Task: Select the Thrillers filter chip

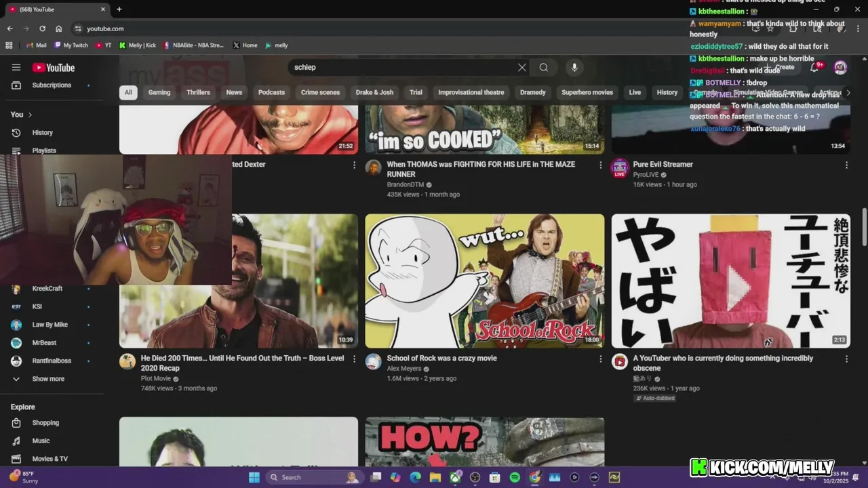Action: tap(198, 92)
